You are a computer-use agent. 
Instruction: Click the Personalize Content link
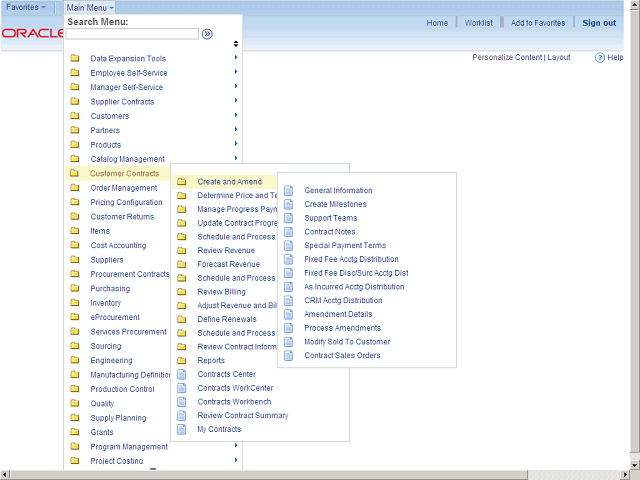507,58
